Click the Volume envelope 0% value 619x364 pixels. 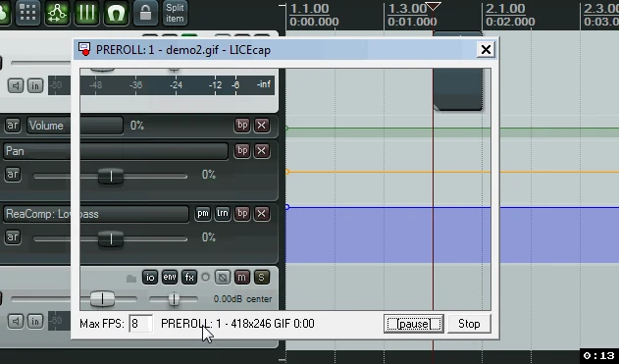click(137, 126)
